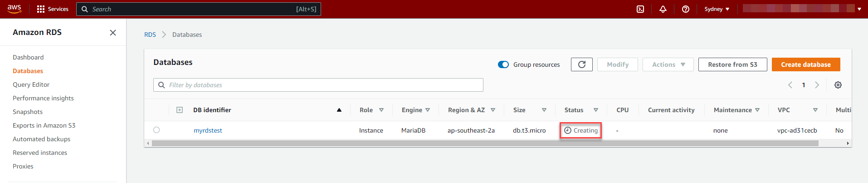Click the table horizontal scrollbar

[485, 143]
